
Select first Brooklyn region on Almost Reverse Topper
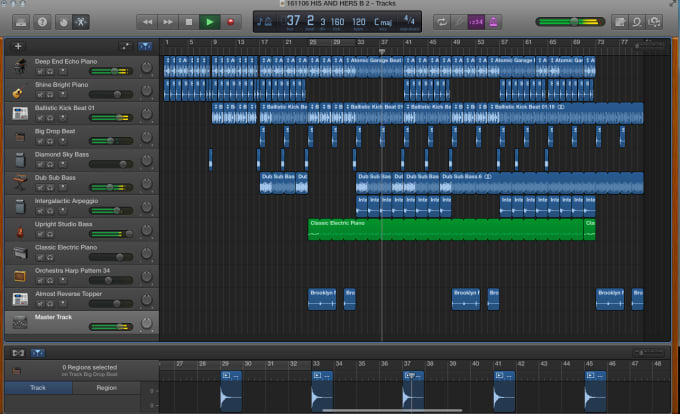[x=322, y=299]
